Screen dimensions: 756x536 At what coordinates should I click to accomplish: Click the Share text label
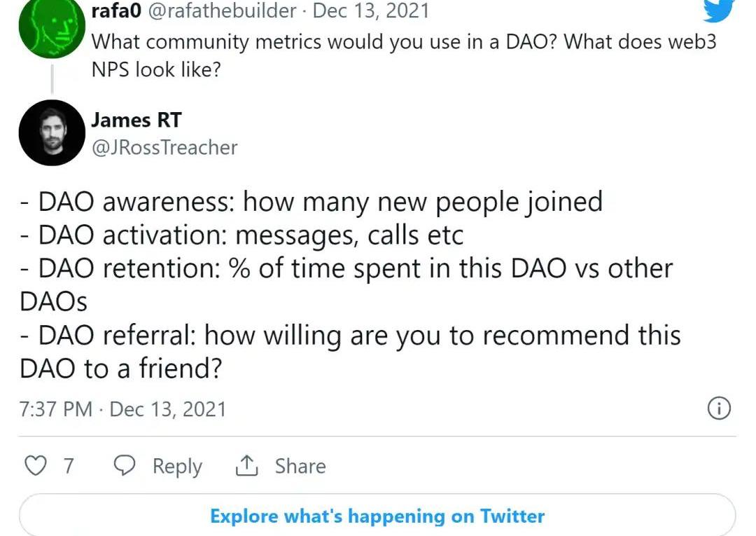[300, 466]
